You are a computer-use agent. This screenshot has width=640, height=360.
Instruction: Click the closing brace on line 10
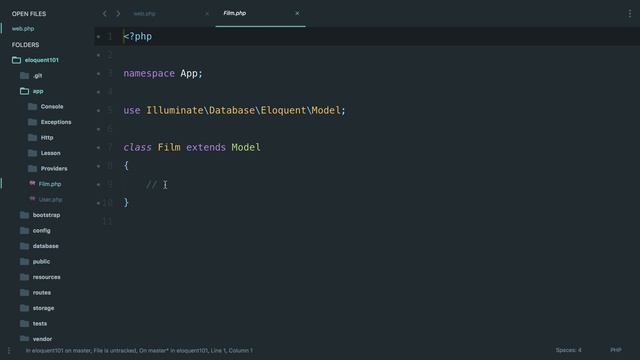tap(126, 203)
